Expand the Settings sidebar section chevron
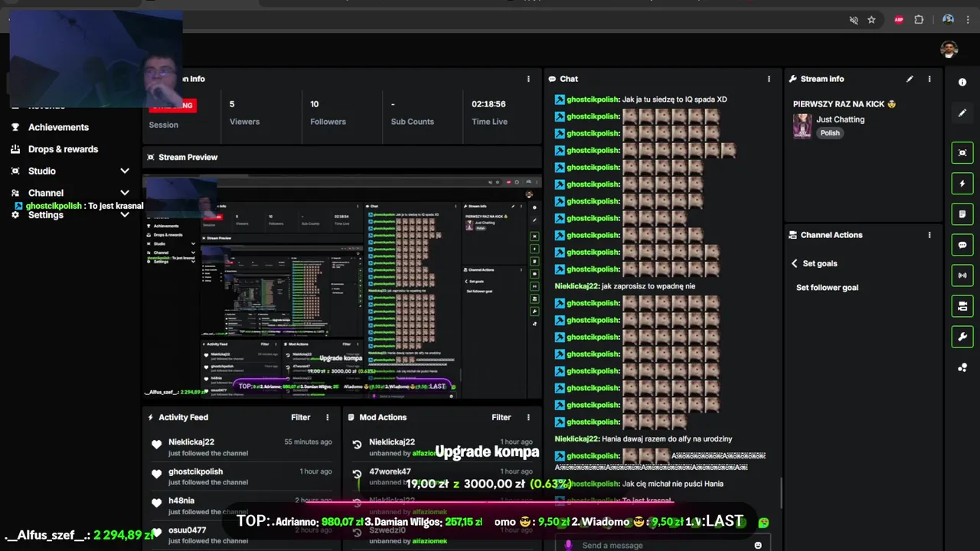Image resolution: width=980 pixels, height=551 pixels. [125, 215]
